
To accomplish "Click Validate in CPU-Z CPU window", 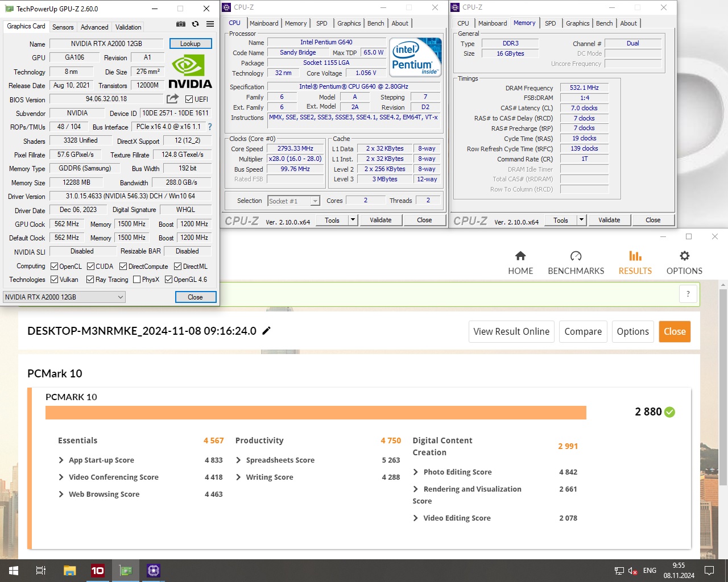I will tap(380, 220).
